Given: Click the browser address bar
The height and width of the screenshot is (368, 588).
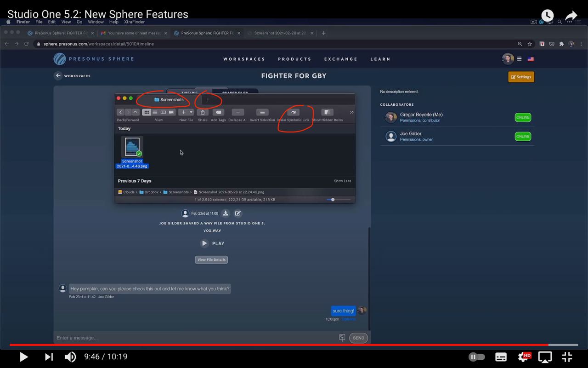Looking at the screenshot, I should click(x=276, y=44).
